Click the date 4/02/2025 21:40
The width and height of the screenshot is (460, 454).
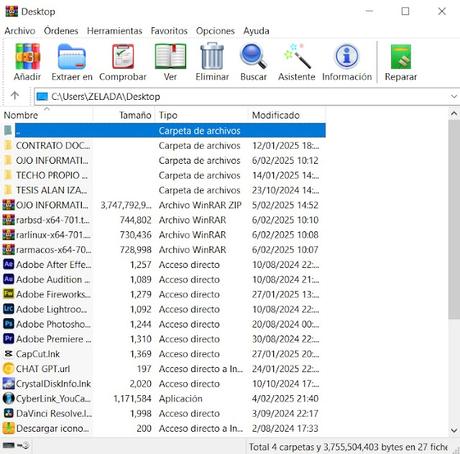pyautogui.click(x=285, y=398)
